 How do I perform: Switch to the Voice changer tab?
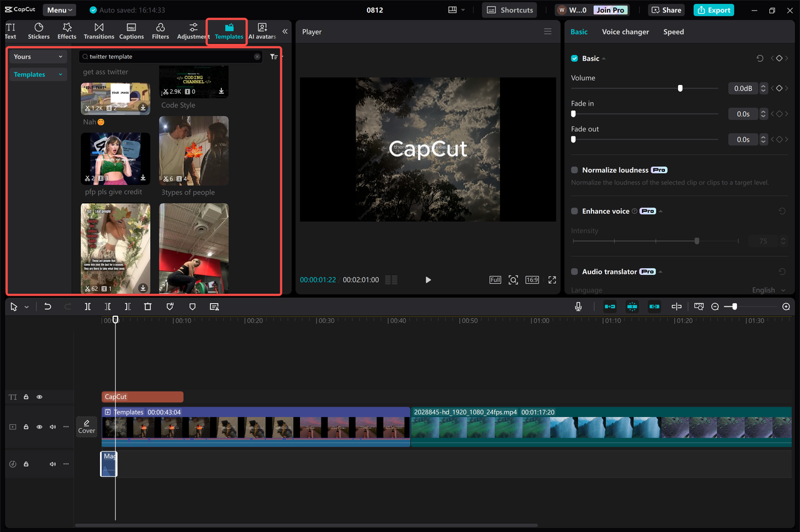[x=625, y=31]
